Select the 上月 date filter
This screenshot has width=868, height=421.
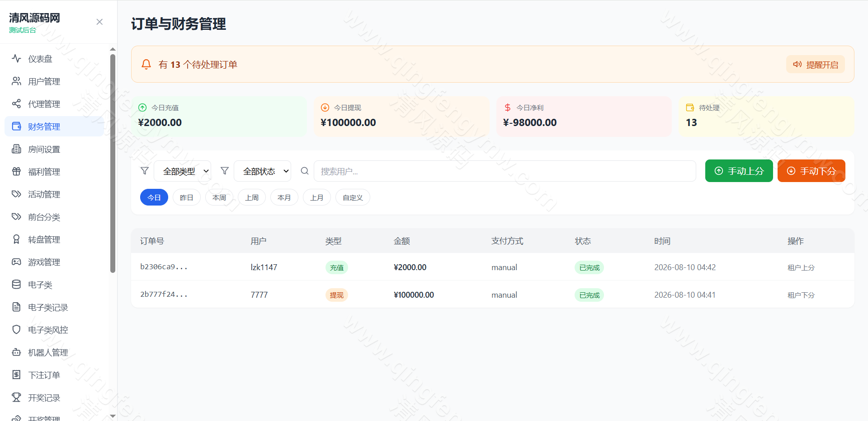[x=317, y=197]
